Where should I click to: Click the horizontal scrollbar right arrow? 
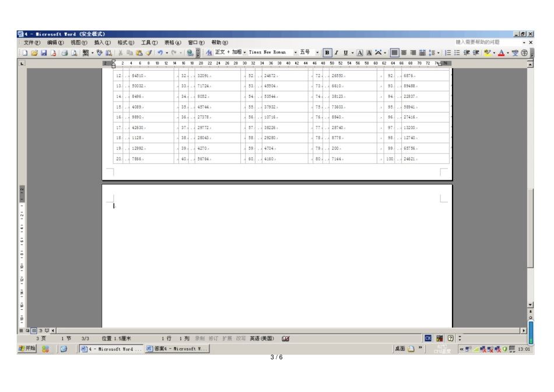coord(524,331)
